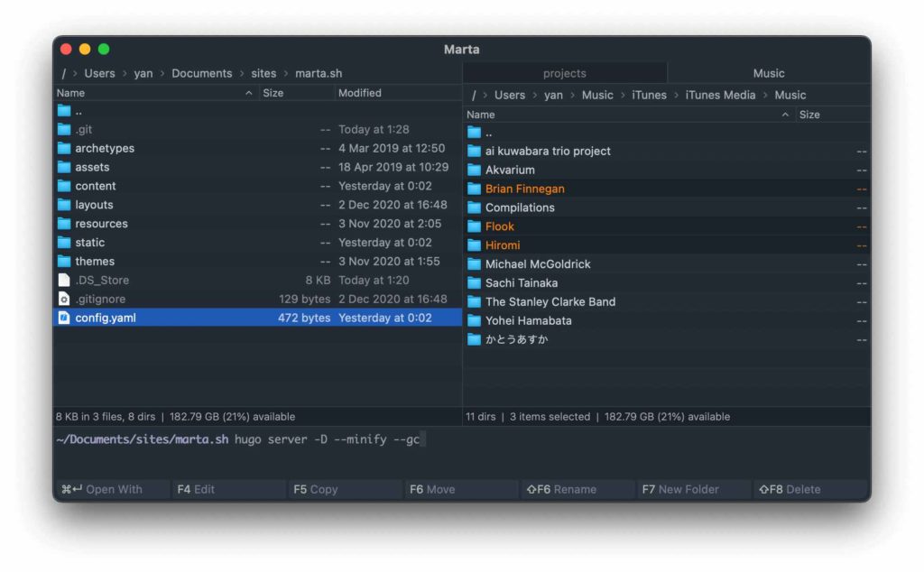Screen dimensions: 924x572
Task: Click the terminal command input line
Action: click(x=461, y=439)
